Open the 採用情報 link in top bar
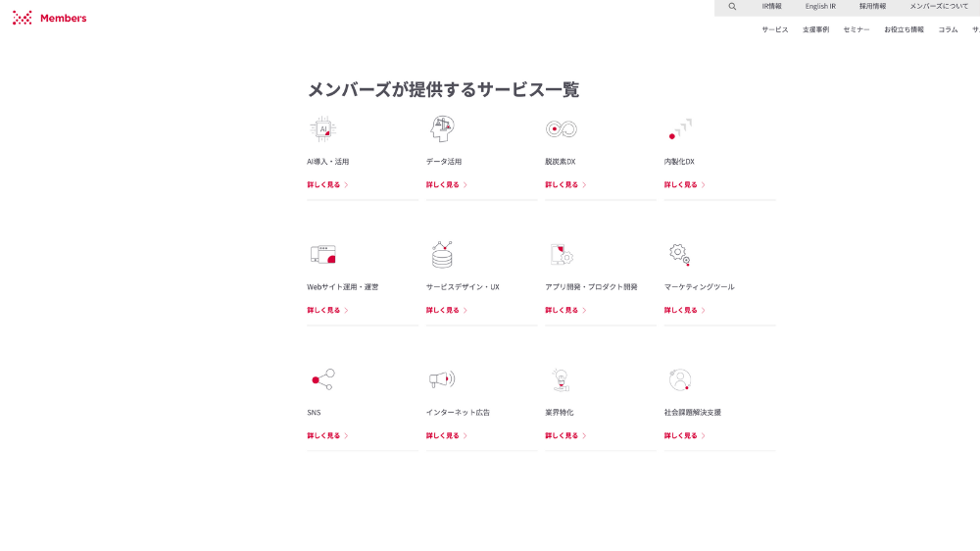 (872, 6)
